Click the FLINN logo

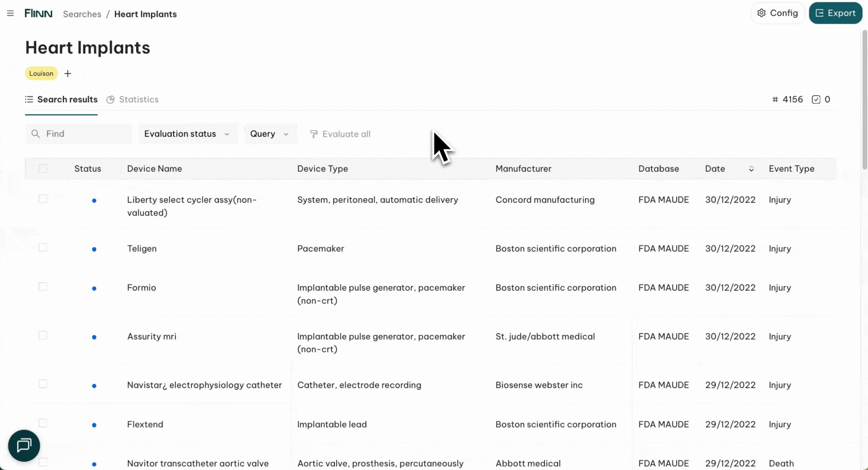coord(38,13)
